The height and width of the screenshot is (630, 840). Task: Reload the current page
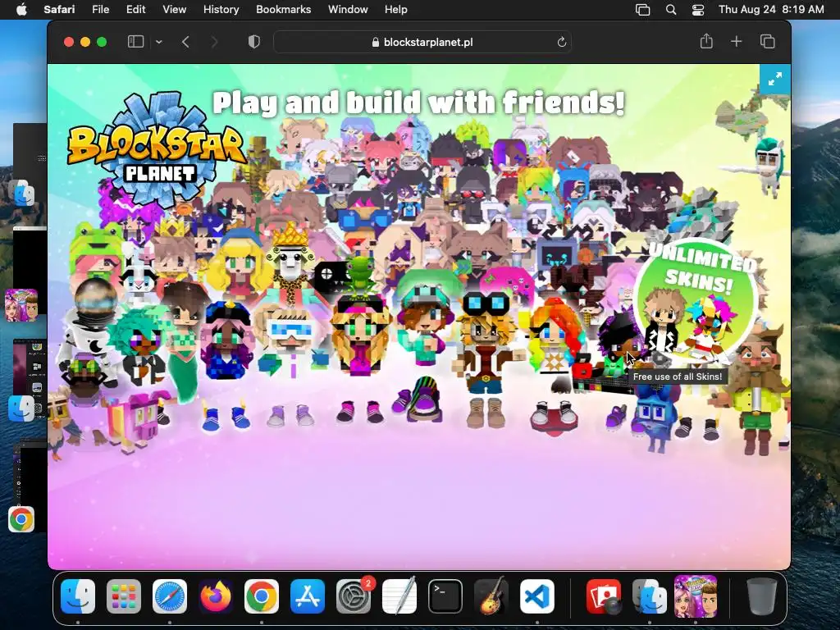561,42
